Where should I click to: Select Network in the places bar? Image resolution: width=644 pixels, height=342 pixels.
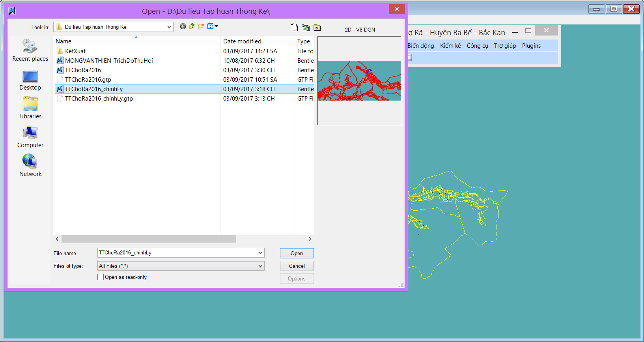(x=30, y=166)
